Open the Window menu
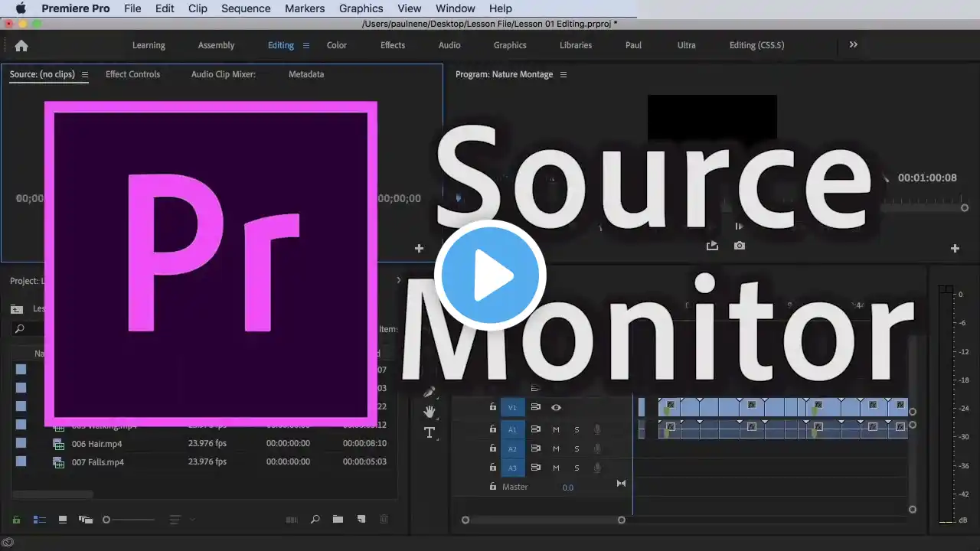Viewport: 980px width, 551px height. pyautogui.click(x=455, y=8)
